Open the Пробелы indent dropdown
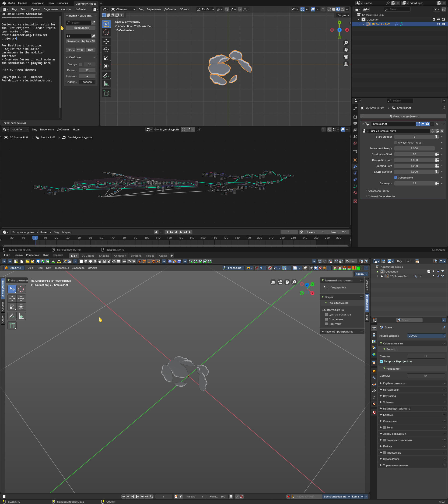 click(x=87, y=82)
